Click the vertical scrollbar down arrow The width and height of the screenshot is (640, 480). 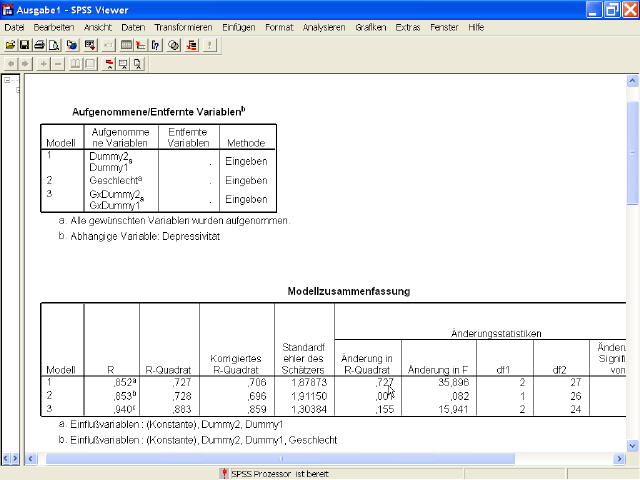(632, 444)
